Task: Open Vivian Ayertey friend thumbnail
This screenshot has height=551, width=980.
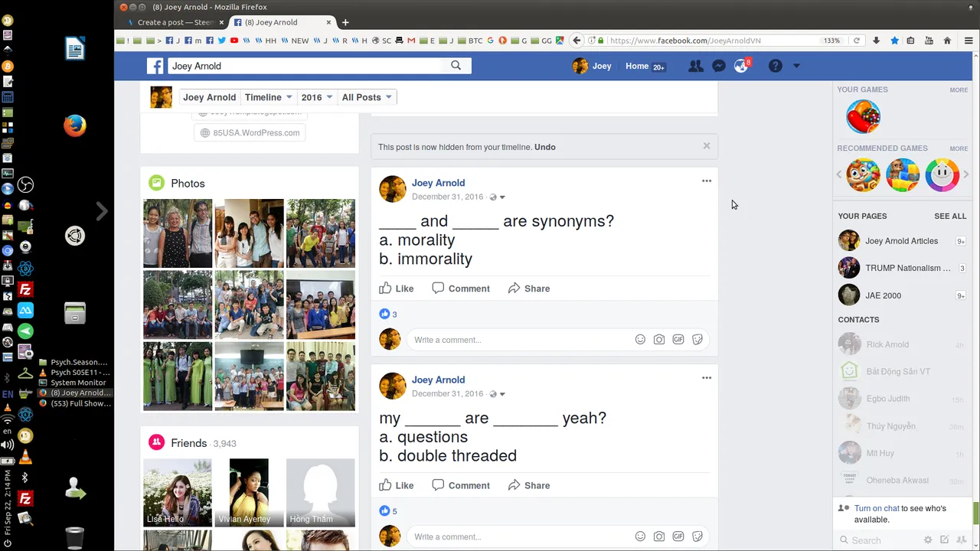Action: tap(249, 493)
